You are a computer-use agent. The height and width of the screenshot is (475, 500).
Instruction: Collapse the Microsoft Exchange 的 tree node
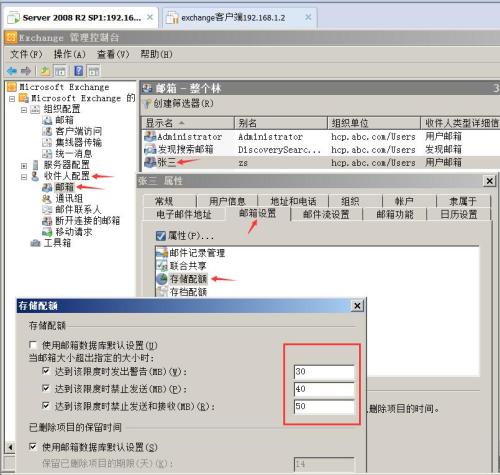point(12,99)
